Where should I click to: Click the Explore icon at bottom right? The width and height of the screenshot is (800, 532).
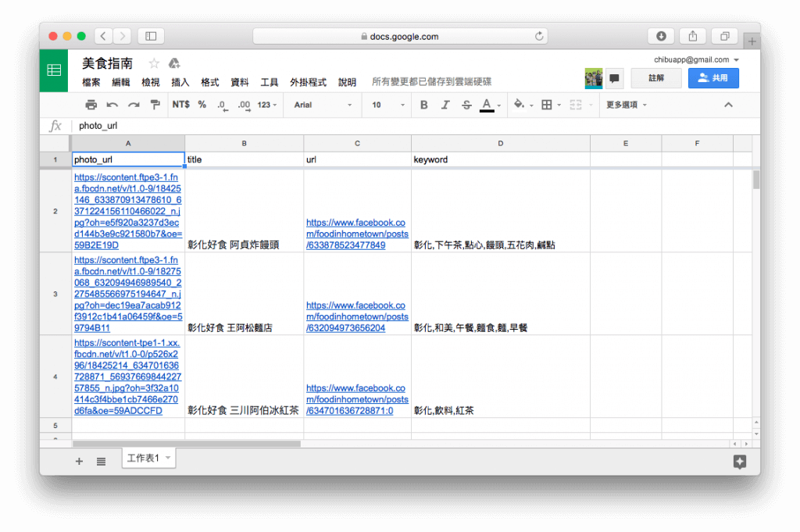click(739, 462)
